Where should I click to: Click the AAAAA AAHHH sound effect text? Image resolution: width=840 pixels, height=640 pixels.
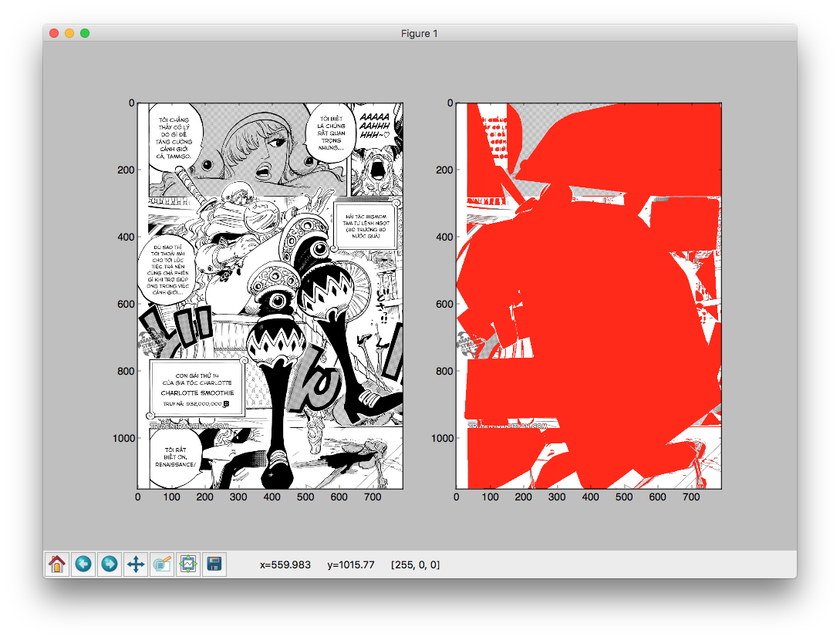(x=374, y=126)
